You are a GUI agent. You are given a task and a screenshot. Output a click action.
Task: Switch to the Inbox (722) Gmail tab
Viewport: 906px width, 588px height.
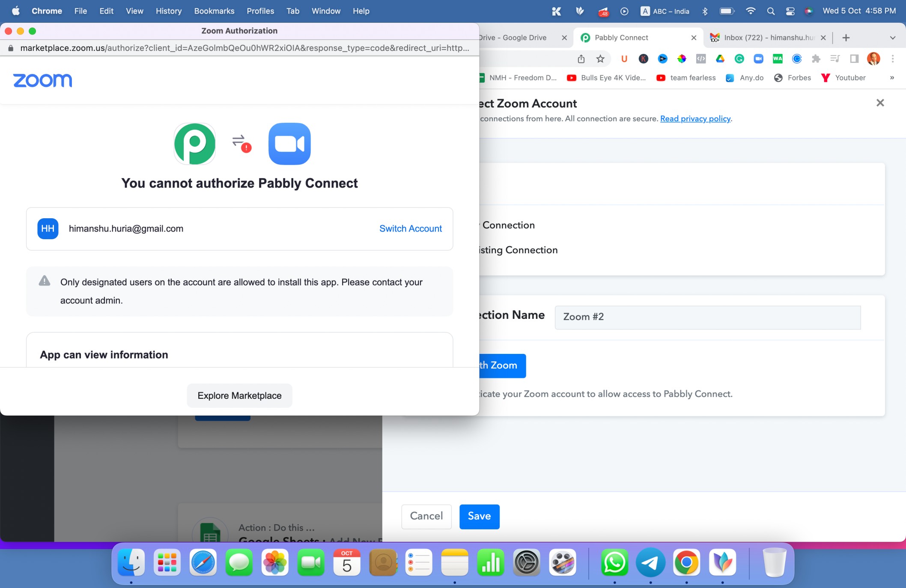tap(768, 38)
